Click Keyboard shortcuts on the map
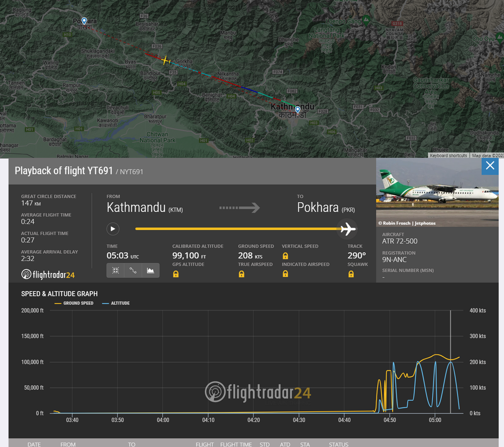 [448, 155]
